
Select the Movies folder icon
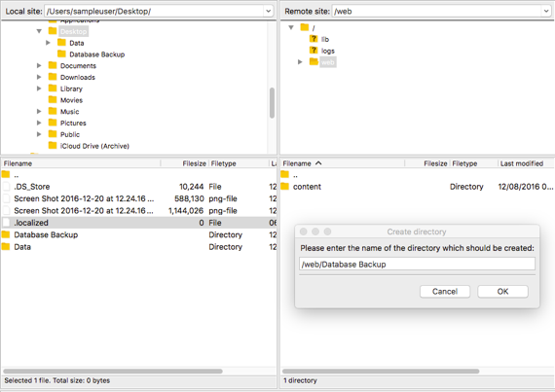pos(53,99)
